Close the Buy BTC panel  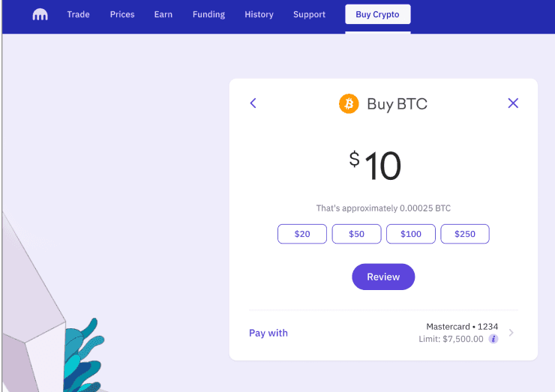tap(513, 103)
